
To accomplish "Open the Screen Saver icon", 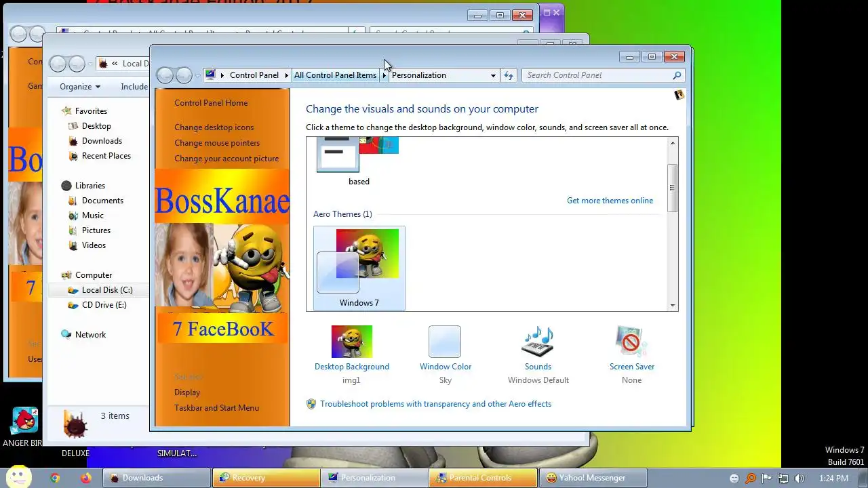I will (631, 342).
